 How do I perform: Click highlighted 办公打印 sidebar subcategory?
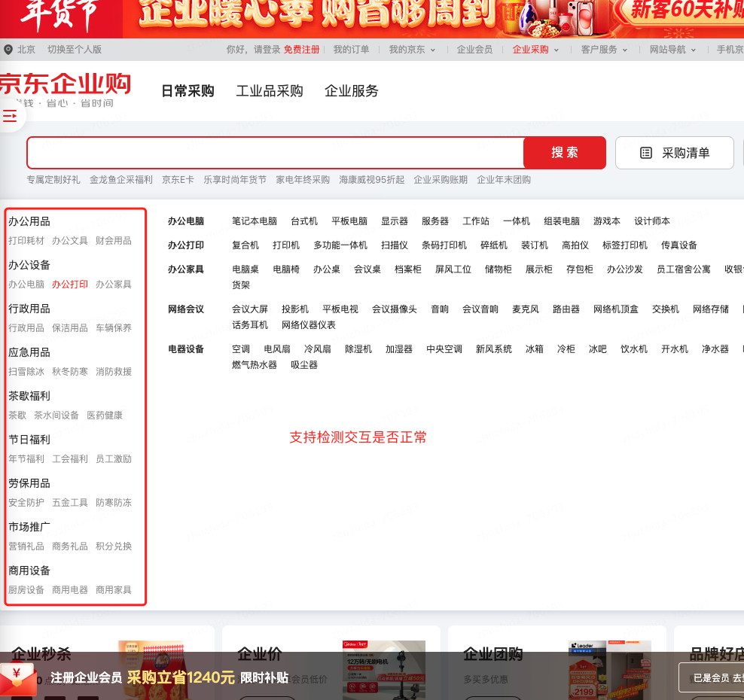(70, 284)
